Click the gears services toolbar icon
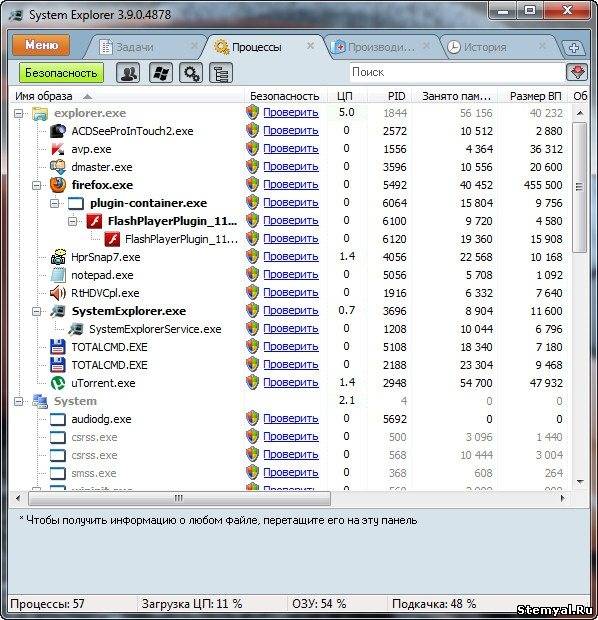This screenshot has width=598, height=620. click(191, 73)
